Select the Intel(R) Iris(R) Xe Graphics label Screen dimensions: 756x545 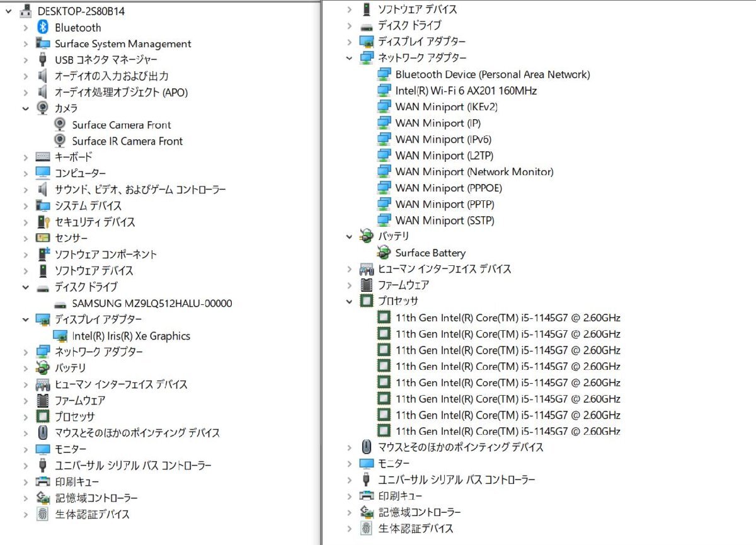click(131, 336)
